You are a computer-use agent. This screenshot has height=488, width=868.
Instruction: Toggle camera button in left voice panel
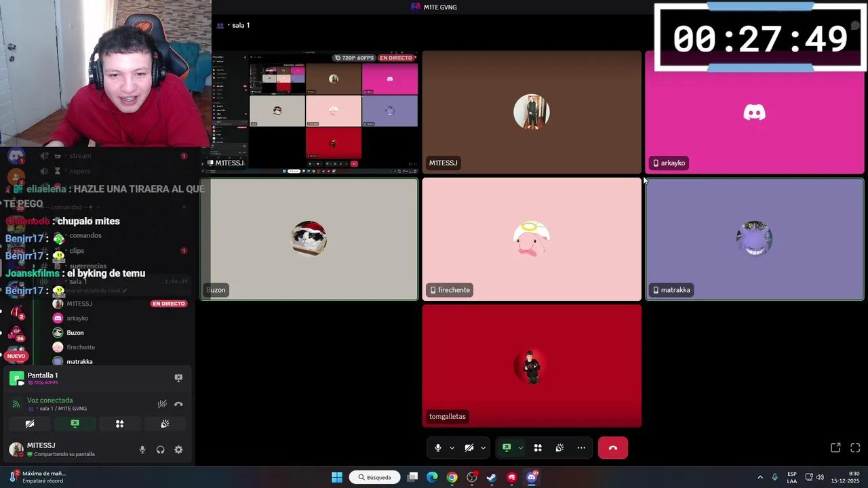[30, 424]
